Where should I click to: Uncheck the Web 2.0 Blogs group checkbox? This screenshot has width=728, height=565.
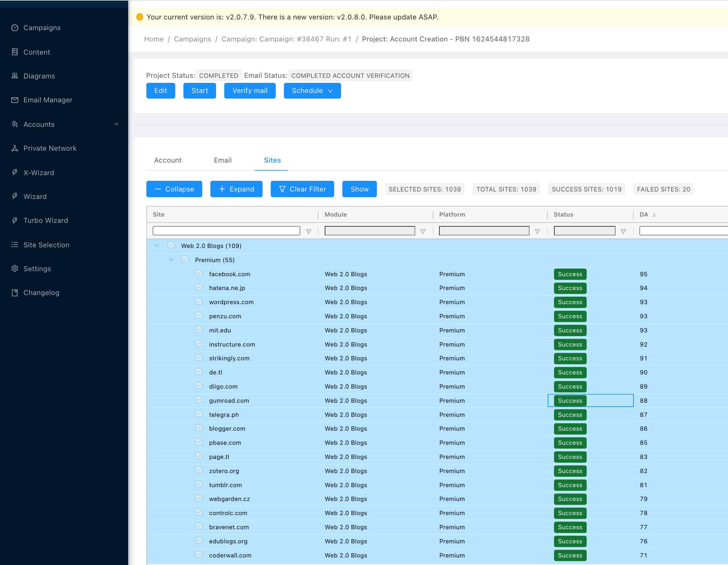click(171, 245)
